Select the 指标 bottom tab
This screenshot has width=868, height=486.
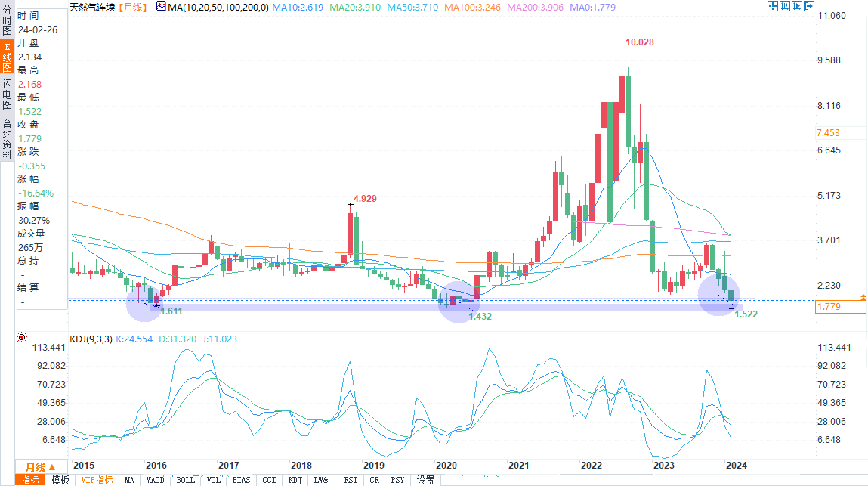31,480
